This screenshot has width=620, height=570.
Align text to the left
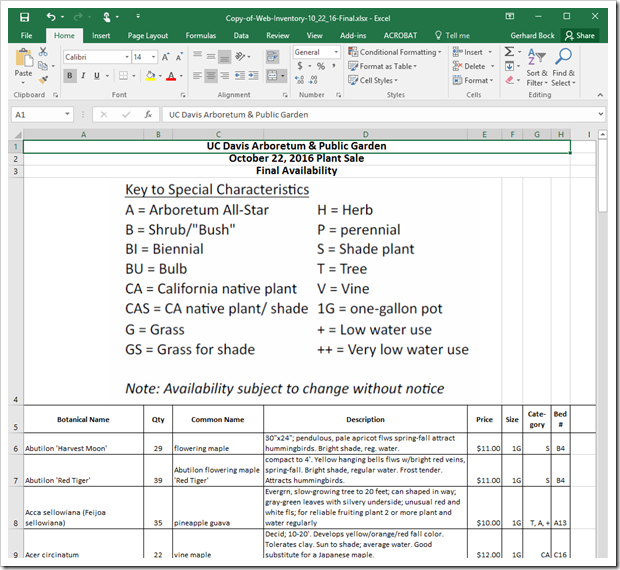(x=197, y=75)
